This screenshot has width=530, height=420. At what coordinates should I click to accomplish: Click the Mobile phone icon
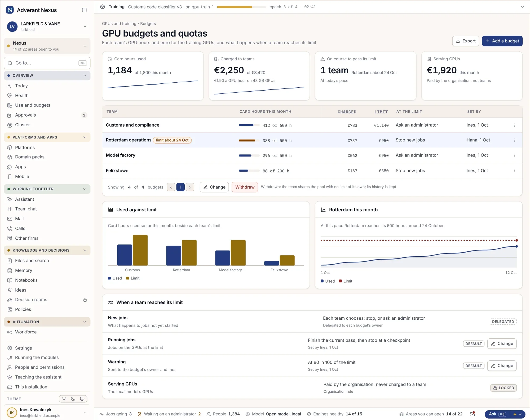[10, 177]
